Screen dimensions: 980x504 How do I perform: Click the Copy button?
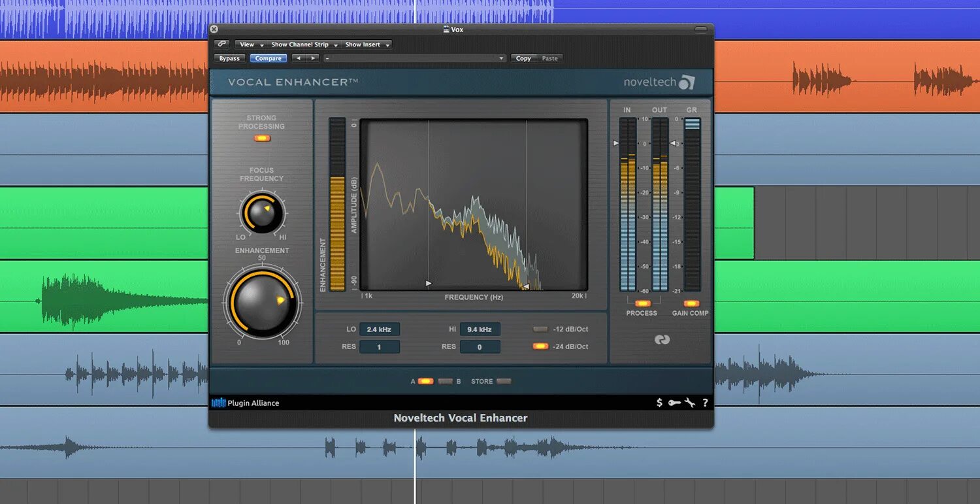click(523, 58)
